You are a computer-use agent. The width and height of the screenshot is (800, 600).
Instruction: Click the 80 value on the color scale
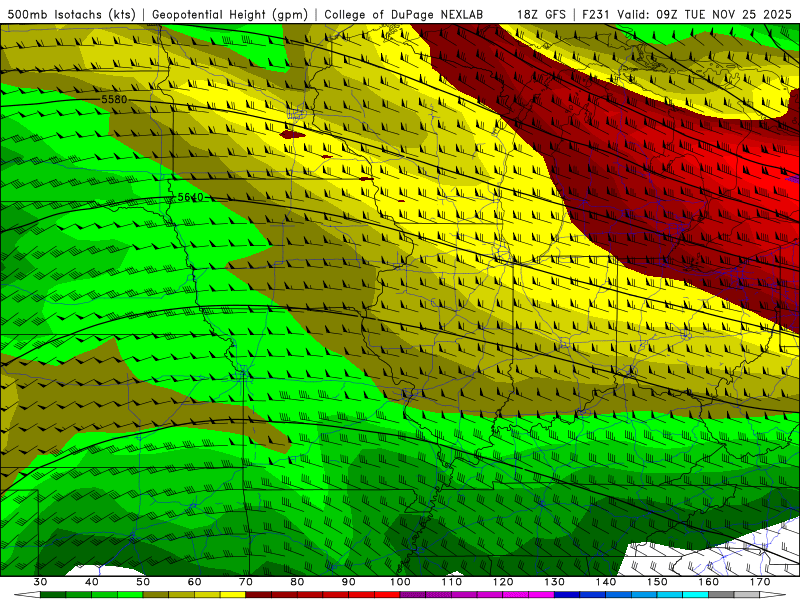point(297,582)
